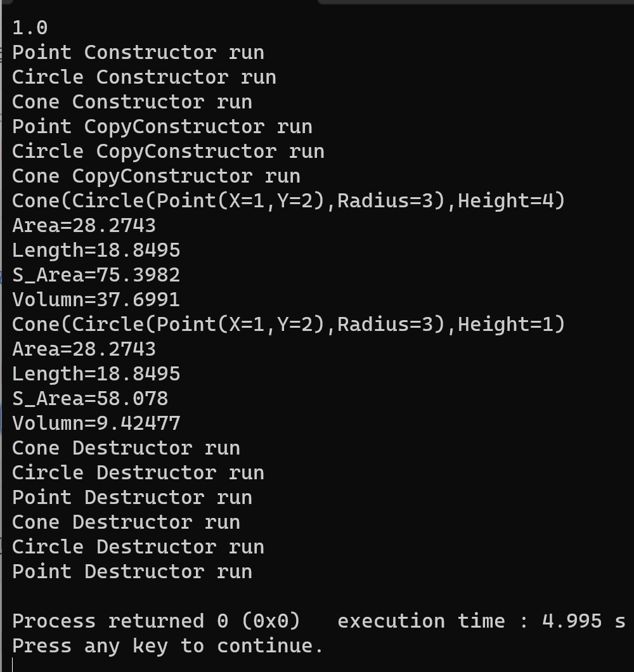
Task: Click the Cone line with Height=1
Action: point(288,325)
